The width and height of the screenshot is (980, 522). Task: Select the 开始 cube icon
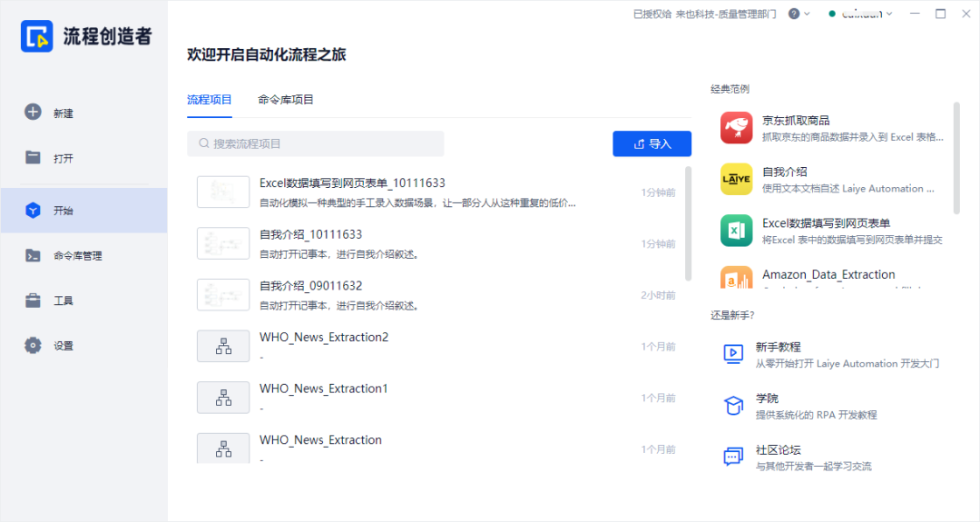click(33, 210)
